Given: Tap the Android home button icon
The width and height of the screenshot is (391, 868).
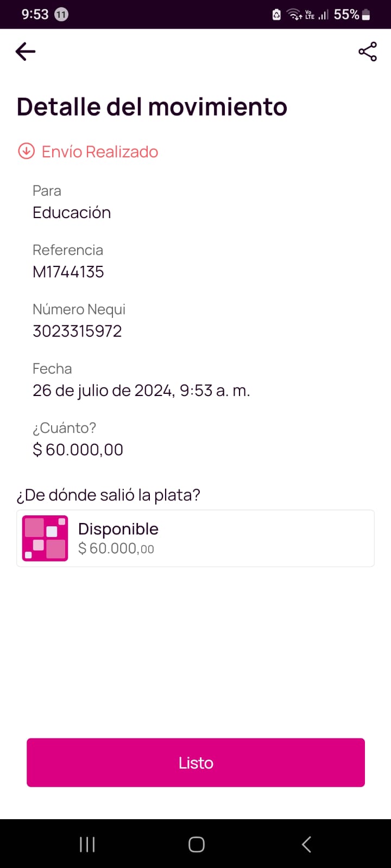Looking at the screenshot, I should click(196, 844).
